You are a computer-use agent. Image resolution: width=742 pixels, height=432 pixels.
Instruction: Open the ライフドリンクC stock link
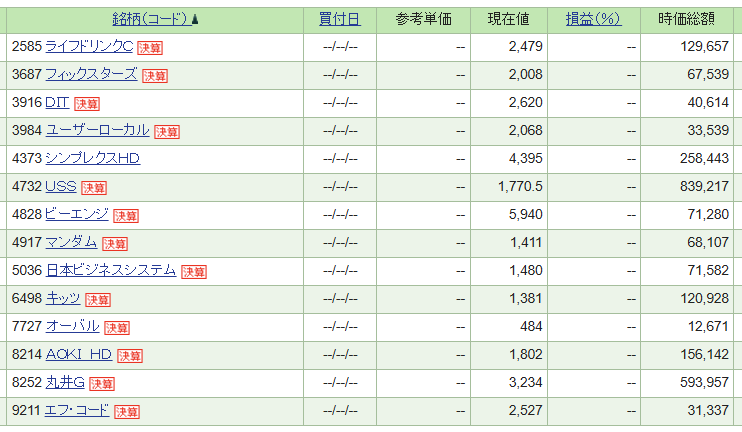pyautogui.click(x=89, y=46)
